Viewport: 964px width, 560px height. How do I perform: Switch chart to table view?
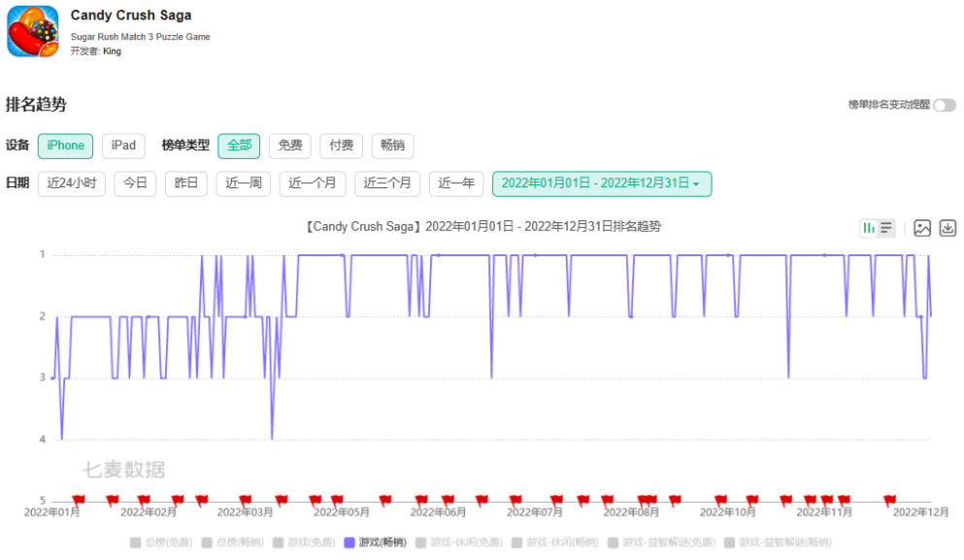(x=885, y=227)
